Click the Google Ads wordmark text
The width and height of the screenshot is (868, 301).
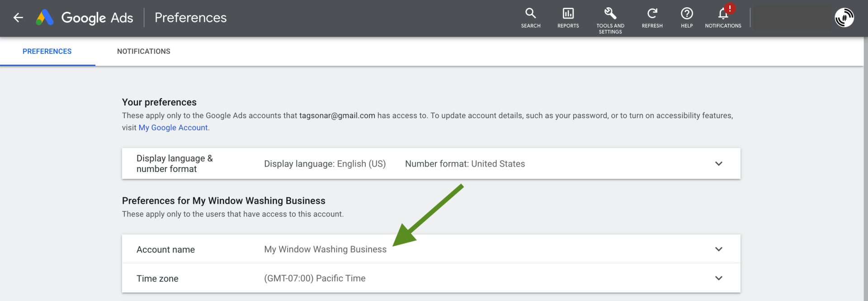point(97,18)
